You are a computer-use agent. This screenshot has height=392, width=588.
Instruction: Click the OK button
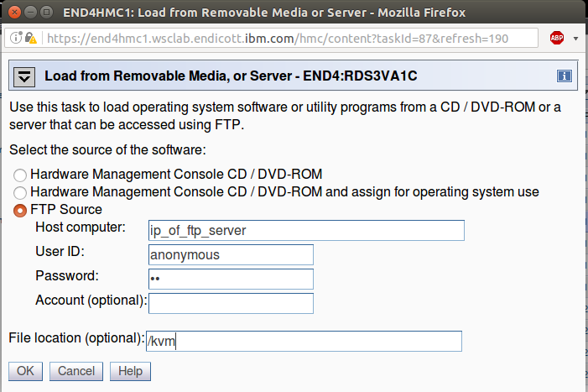(25, 371)
